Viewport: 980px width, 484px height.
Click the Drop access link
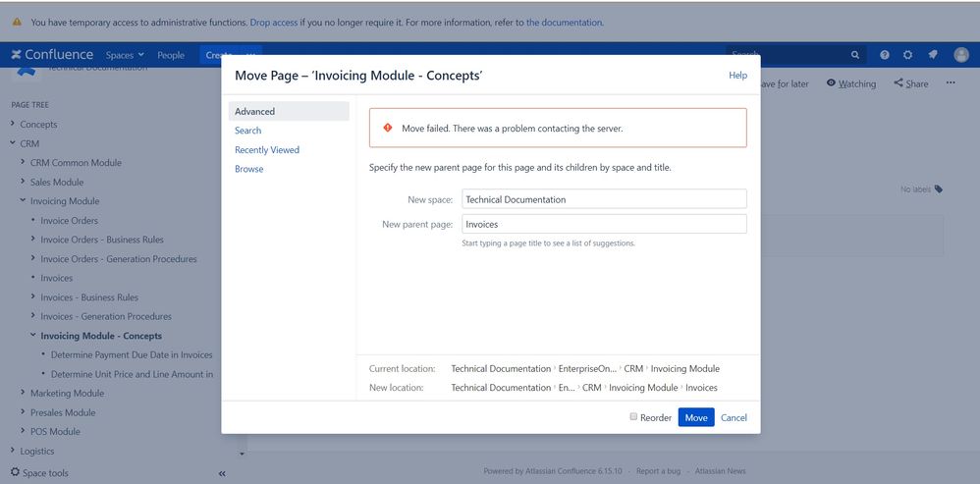274,22
